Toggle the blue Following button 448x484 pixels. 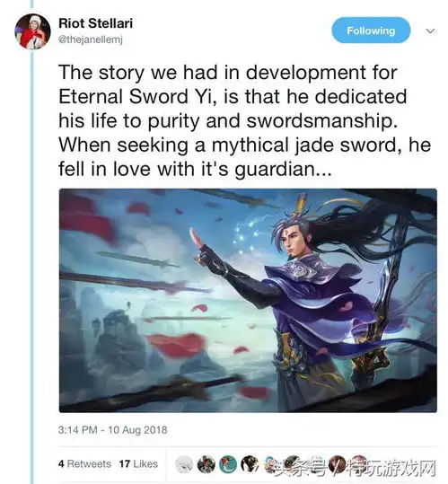[x=371, y=31]
